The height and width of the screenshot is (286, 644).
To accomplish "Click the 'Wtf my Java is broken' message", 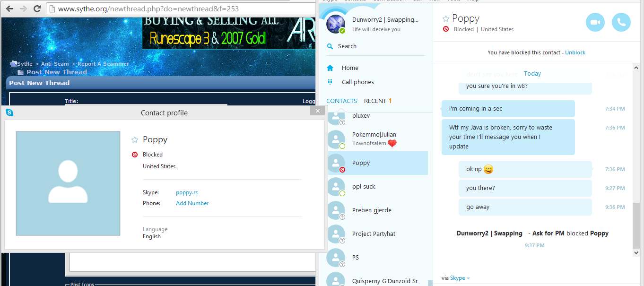I will pos(508,137).
